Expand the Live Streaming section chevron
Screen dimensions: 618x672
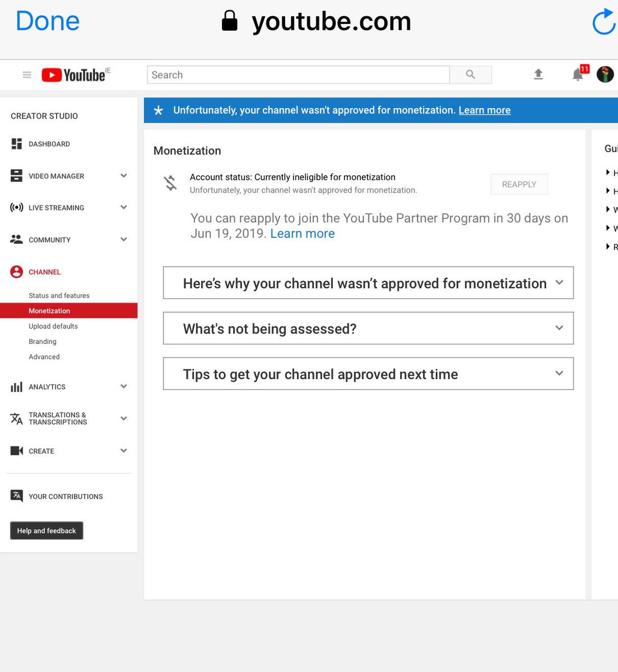124,207
